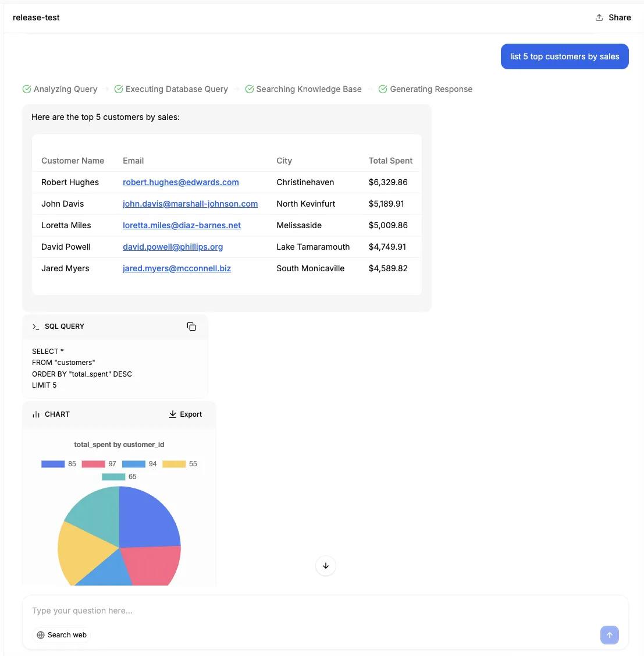
Task: Click the Customer Name column header
Action: pos(73,161)
